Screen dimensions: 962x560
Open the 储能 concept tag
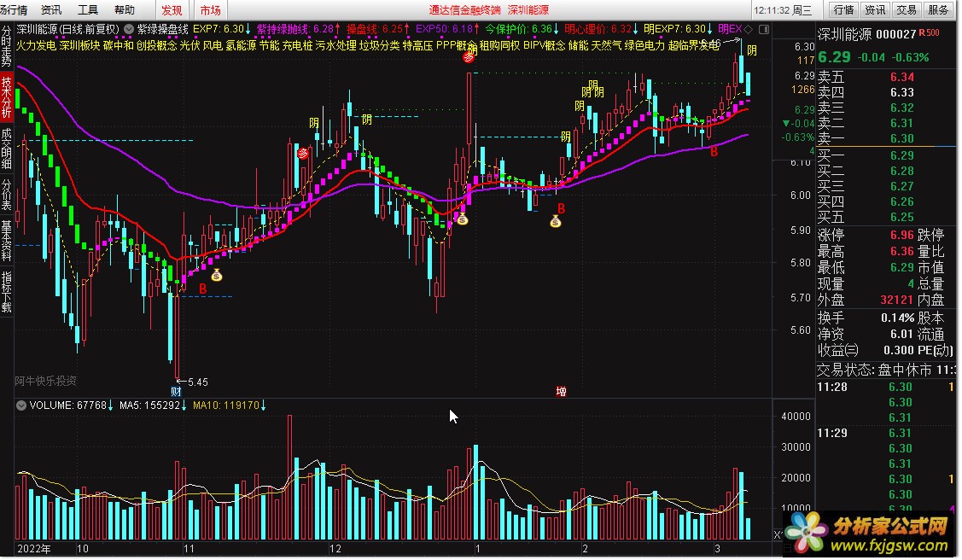pos(578,45)
